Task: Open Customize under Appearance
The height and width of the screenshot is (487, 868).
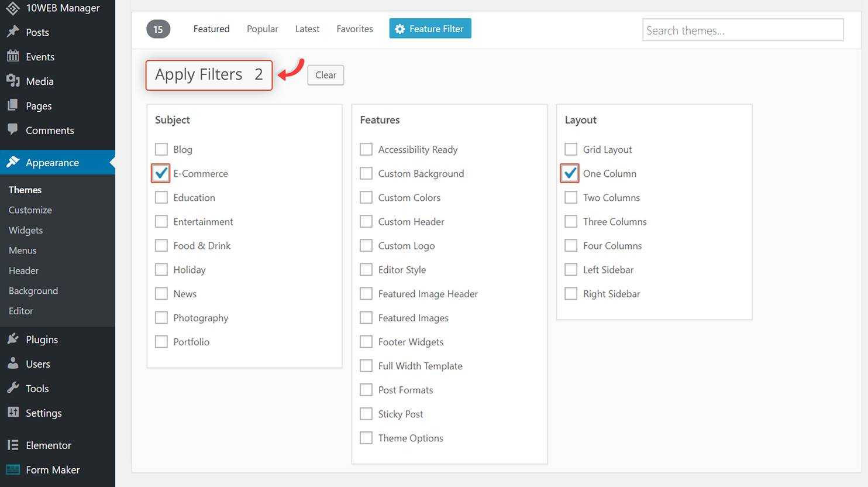Action: 30,210
